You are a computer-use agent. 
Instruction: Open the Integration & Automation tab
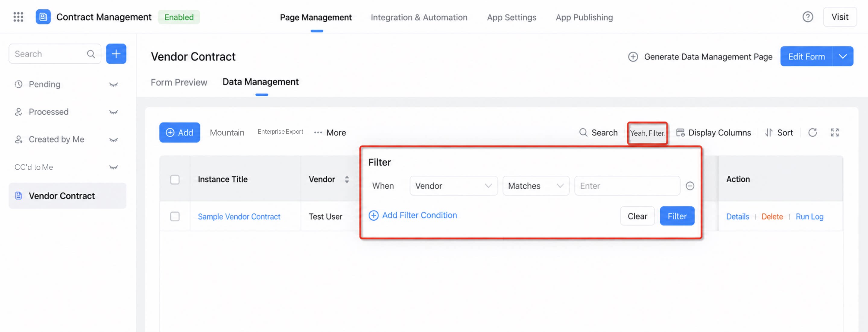pyautogui.click(x=419, y=17)
